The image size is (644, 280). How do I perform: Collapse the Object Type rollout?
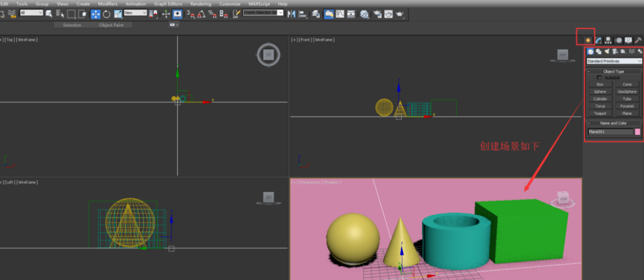[589, 71]
